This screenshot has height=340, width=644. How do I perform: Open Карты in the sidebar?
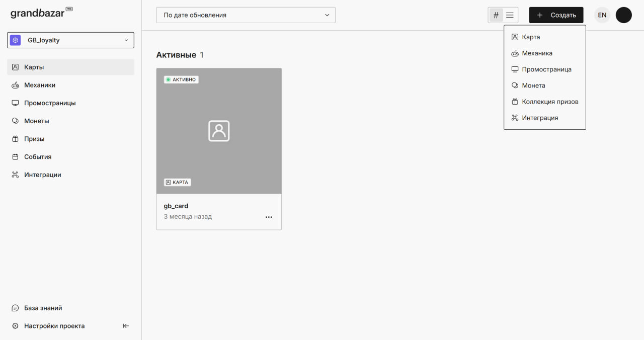click(x=70, y=67)
